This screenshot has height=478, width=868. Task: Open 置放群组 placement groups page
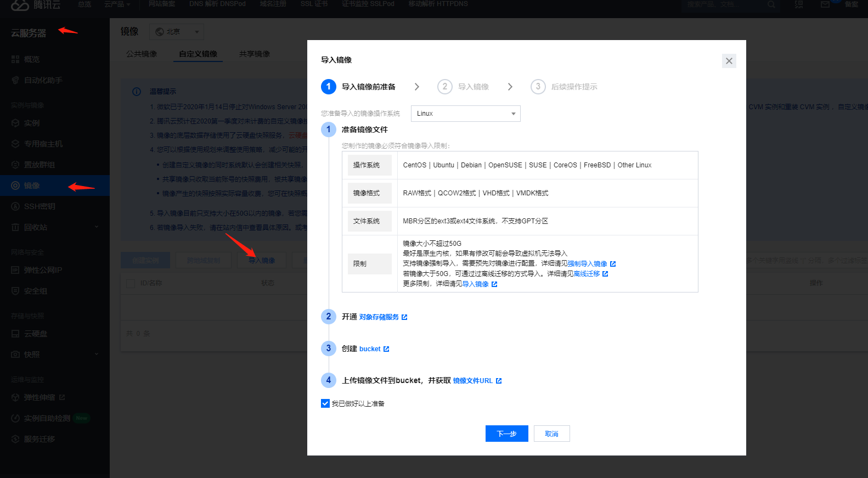(x=39, y=165)
